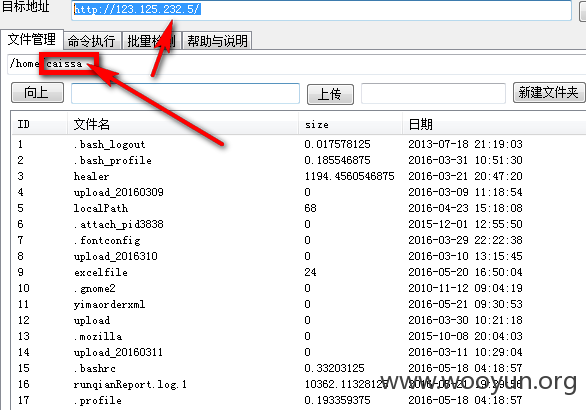Click the date 2013-07-18 21:19:03
This screenshot has width=586, height=410.
pyautogui.click(x=465, y=144)
